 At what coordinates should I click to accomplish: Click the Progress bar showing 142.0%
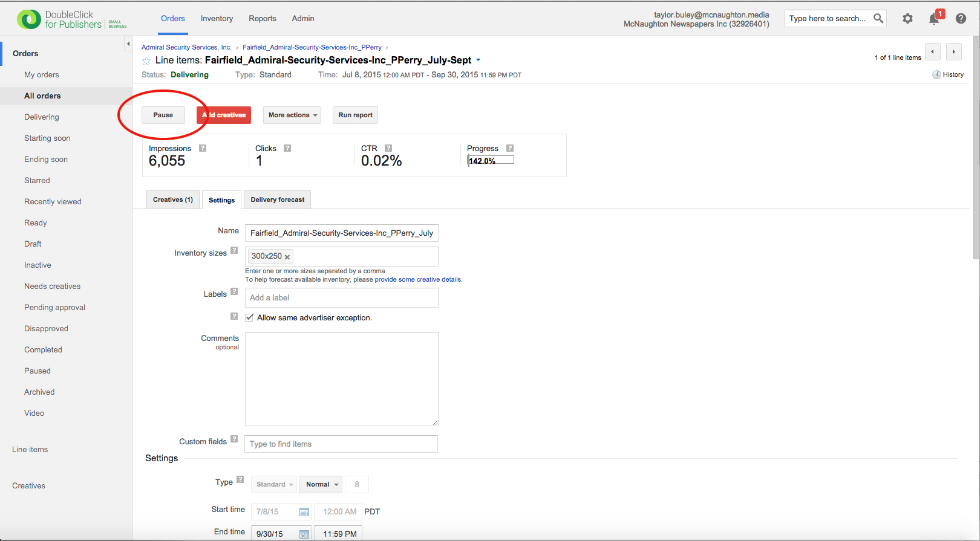tap(491, 160)
